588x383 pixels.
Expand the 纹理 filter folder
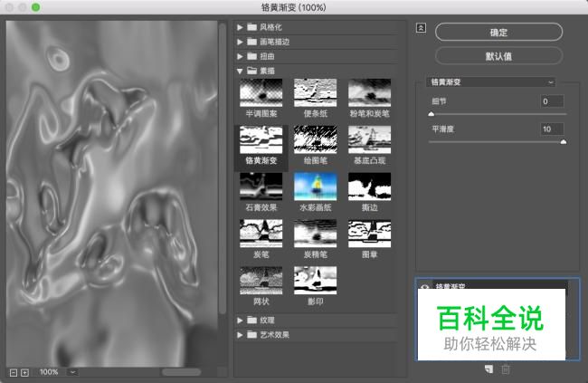[x=240, y=321]
